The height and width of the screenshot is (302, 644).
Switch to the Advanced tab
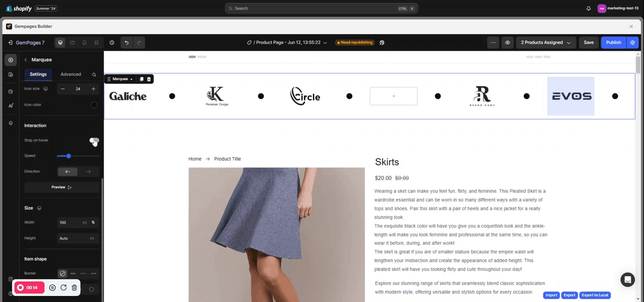tap(71, 74)
